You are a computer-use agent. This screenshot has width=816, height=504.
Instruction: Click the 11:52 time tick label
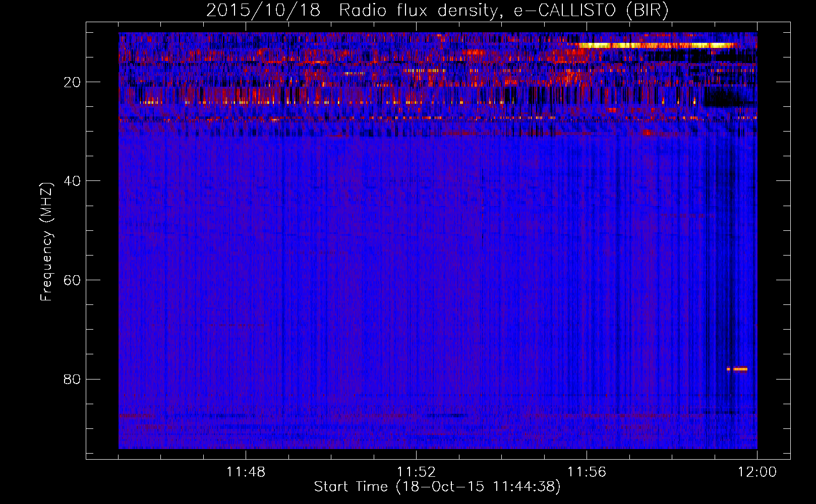point(416,472)
